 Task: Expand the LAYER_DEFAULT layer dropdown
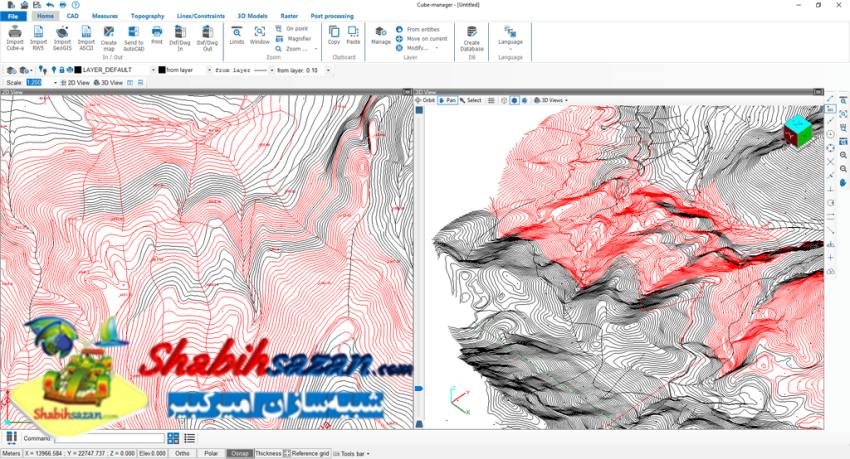tap(153, 70)
